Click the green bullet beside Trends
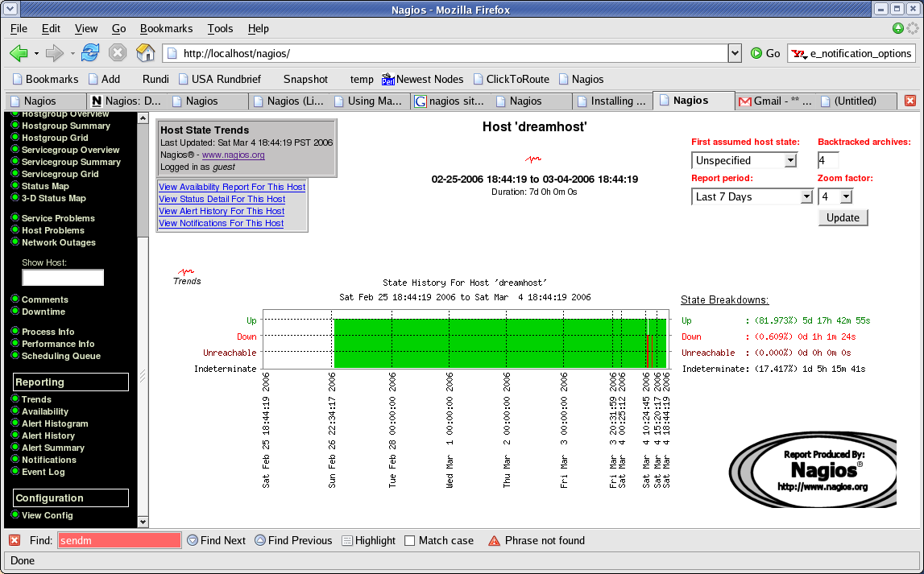This screenshot has width=924, height=574. coord(15,398)
